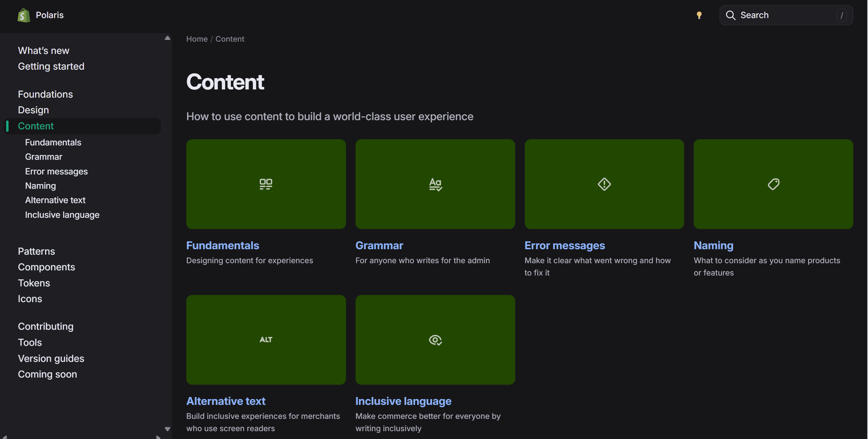The image size is (868, 439).
Task: Click "Make commerce better for everyone" description
Action: pyautogui.click(x=428, y=422)
